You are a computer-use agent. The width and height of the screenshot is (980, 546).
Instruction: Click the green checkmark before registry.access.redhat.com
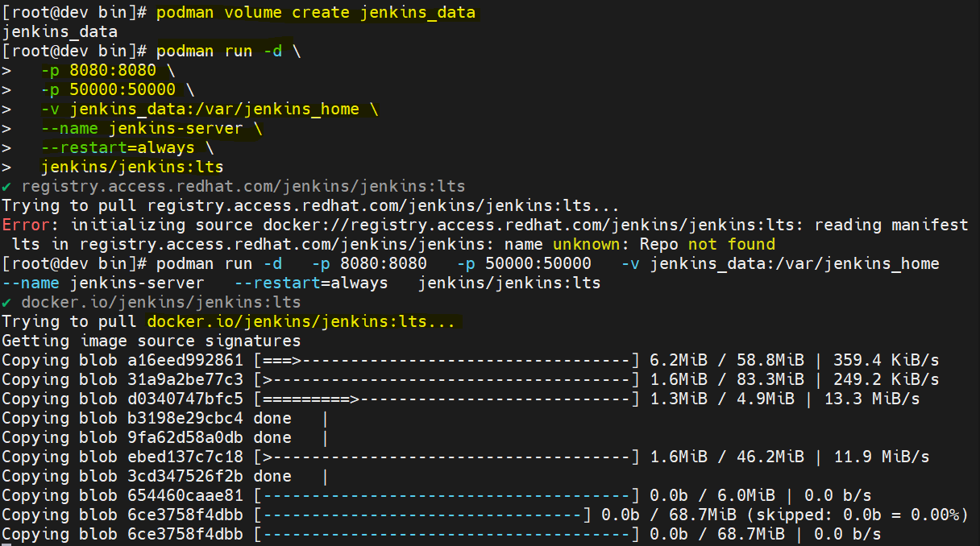click(7, 186)
